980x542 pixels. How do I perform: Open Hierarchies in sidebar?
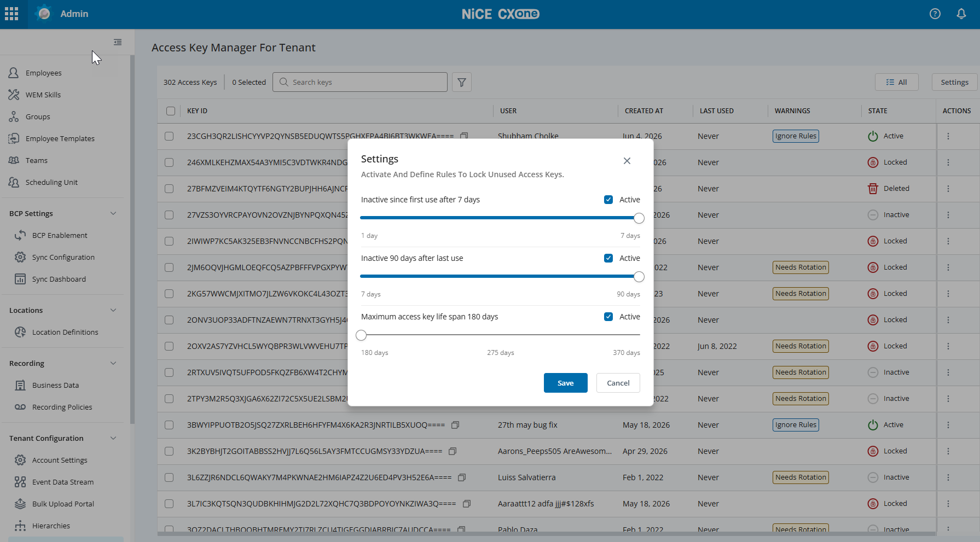point(51,526)
